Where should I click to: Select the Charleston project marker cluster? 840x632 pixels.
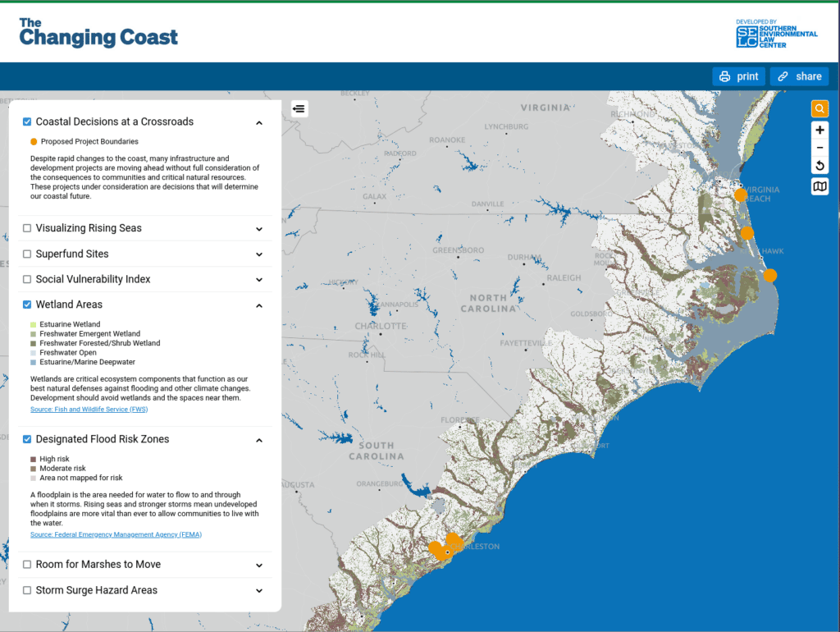point(444,547)
